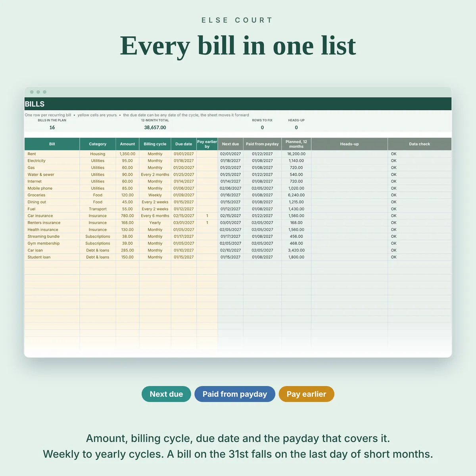Image resolution: width=476 pixels, height=476 pixels.
Task: Select the Bill column header
Action: (x=52, y=144)
